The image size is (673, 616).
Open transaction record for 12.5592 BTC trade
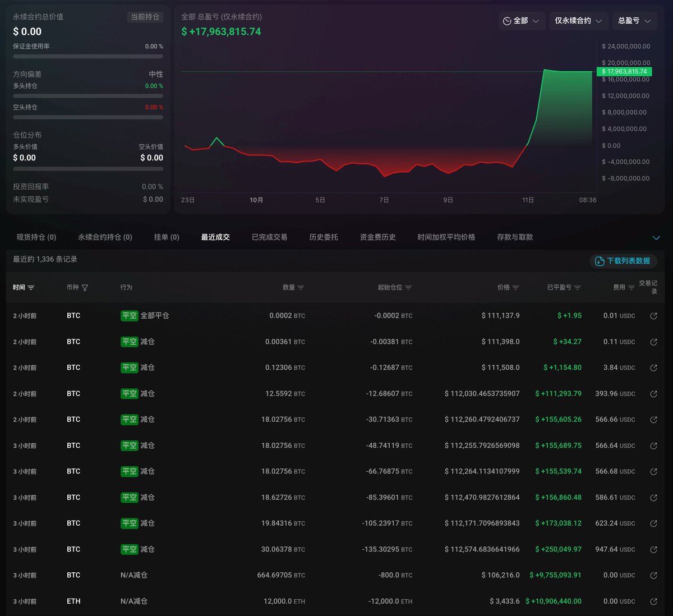click(653, 394)
